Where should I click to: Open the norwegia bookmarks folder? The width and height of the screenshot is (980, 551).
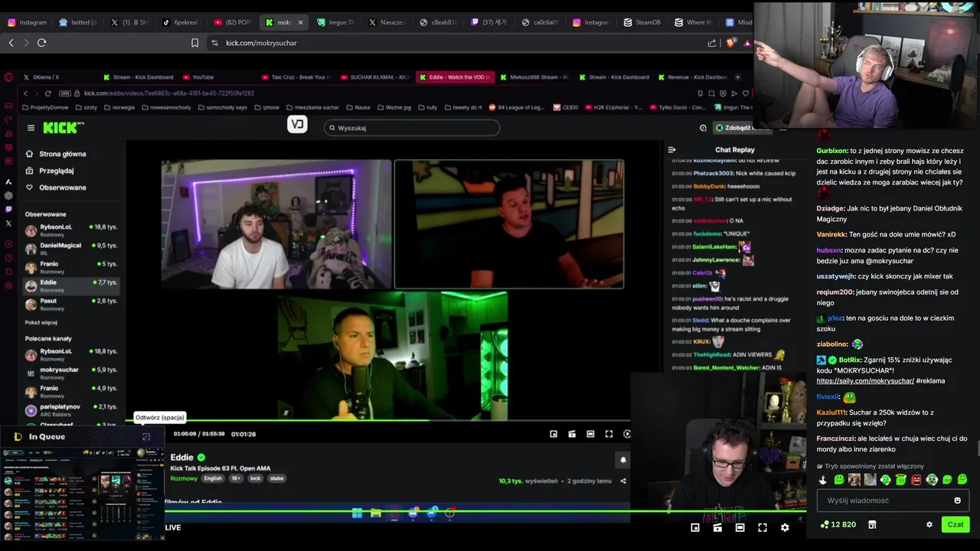[x=119, y=107]
